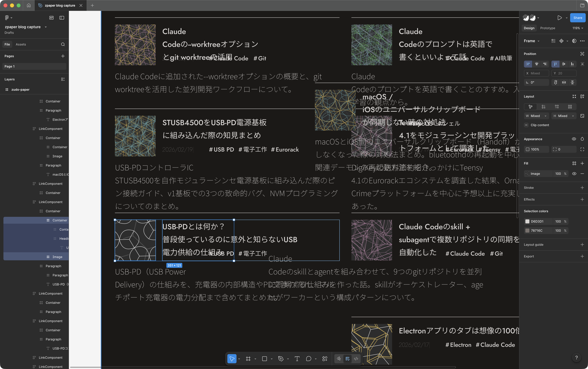Add a new page with the plus button
The width and height of the screenshot is (588, 369).
(x=63, y=56)
